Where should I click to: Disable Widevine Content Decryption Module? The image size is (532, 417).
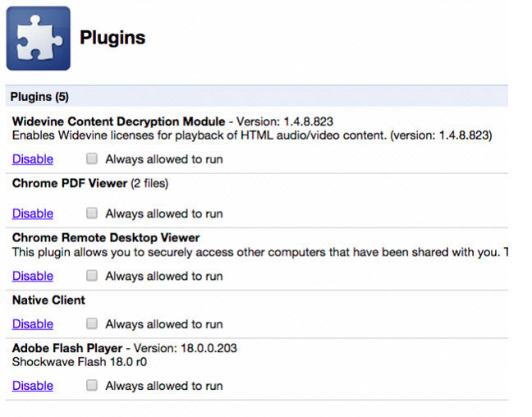point(33,159)
